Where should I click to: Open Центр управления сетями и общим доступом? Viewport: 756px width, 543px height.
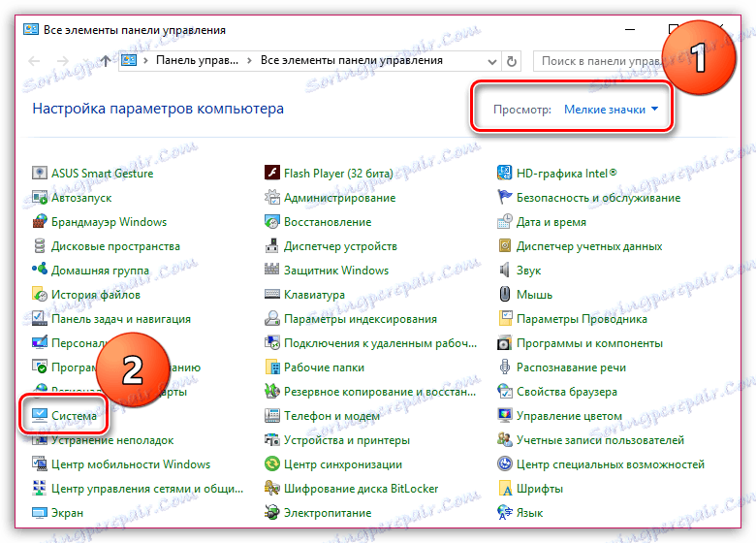pyautogui.click(x=147, y=488)
